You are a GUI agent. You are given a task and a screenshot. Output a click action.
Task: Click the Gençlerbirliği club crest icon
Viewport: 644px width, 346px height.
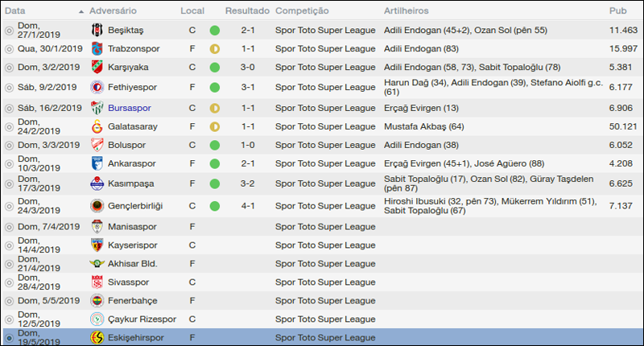tap(97, 205)
